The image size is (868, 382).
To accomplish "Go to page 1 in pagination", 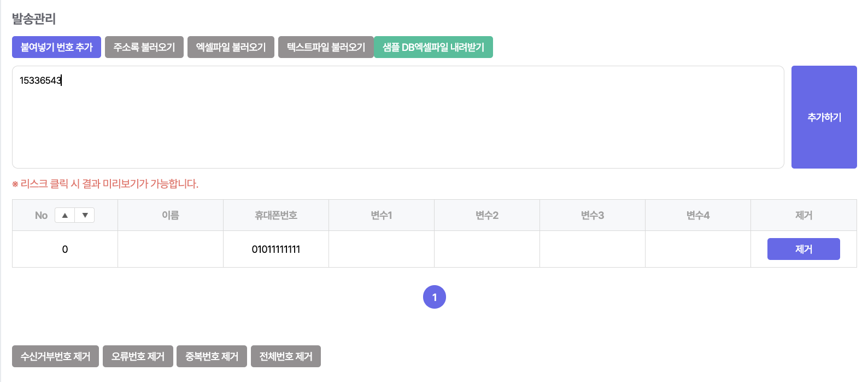I will tap(435, 297).
